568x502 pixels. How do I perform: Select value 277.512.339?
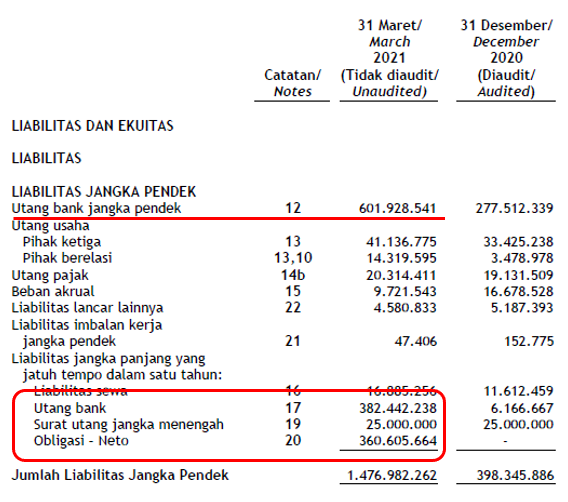tap(514, 208)
